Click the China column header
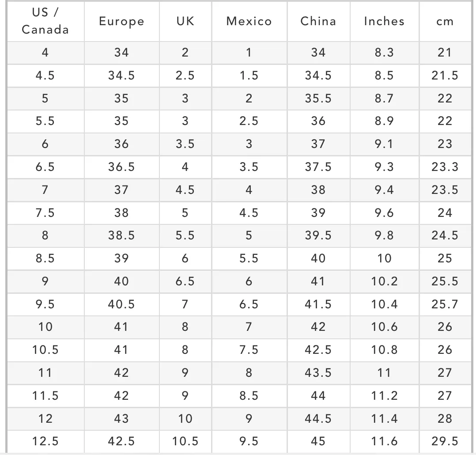Image resolution: width=476 pixels, height=455 pixels. click(x=318, y=21)
